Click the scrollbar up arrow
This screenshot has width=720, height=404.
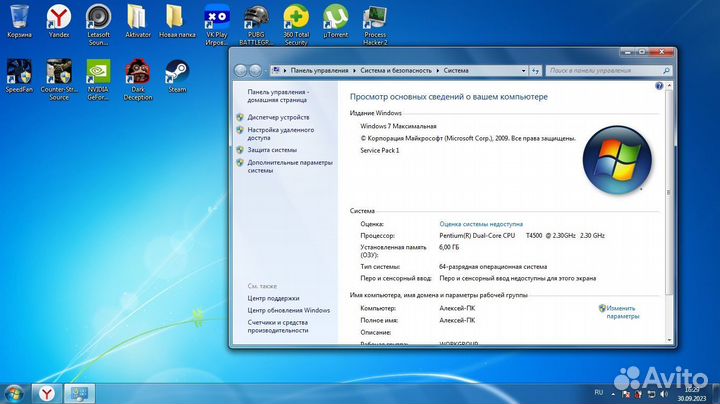(x=669, y=85)
